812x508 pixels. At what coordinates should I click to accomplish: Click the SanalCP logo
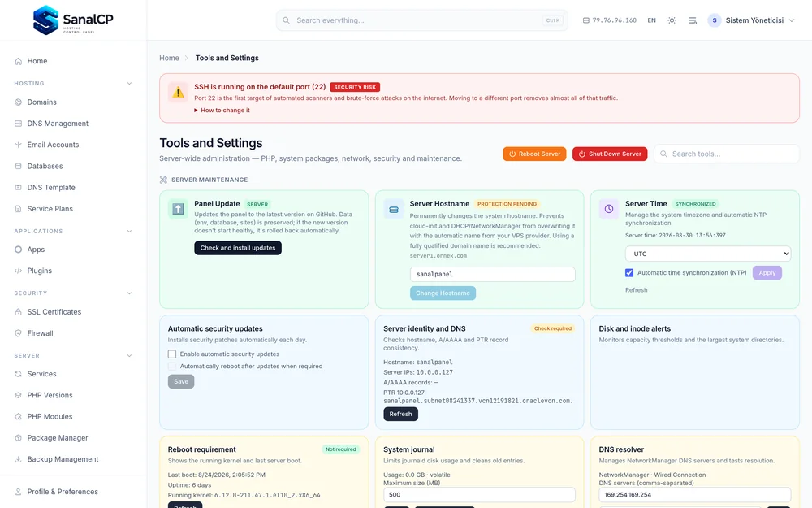pos(73,20)
